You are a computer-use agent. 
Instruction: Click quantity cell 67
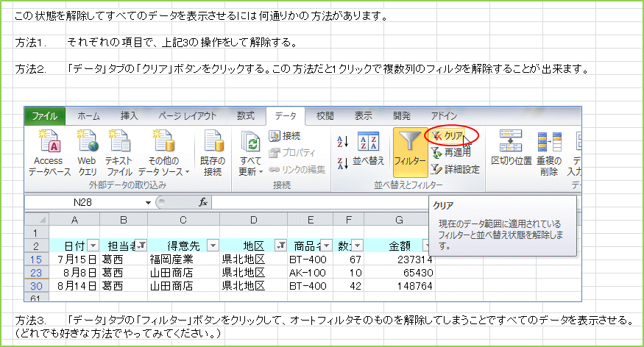coord(348,260)
